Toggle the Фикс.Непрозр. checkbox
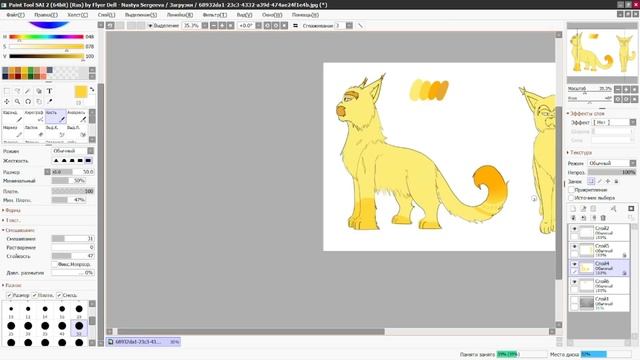This screenshot has height=360, width=640. click(55, 264)
